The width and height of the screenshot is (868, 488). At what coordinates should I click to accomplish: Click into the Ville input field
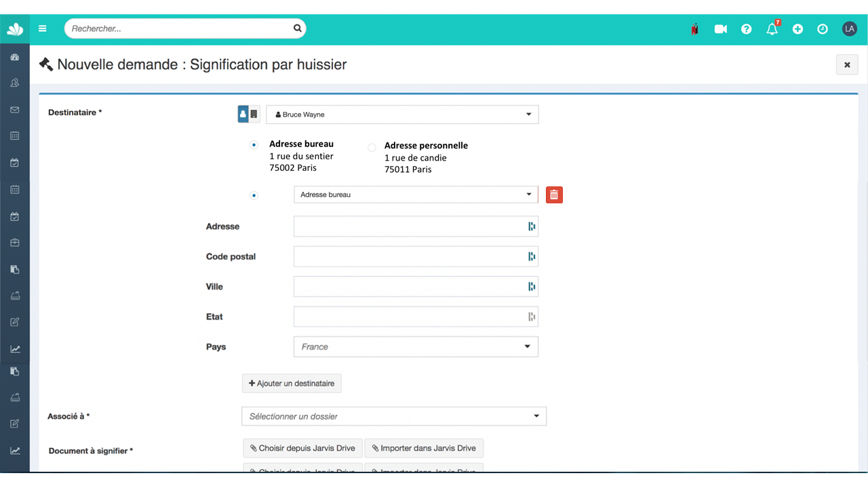[x=416, y=287]
